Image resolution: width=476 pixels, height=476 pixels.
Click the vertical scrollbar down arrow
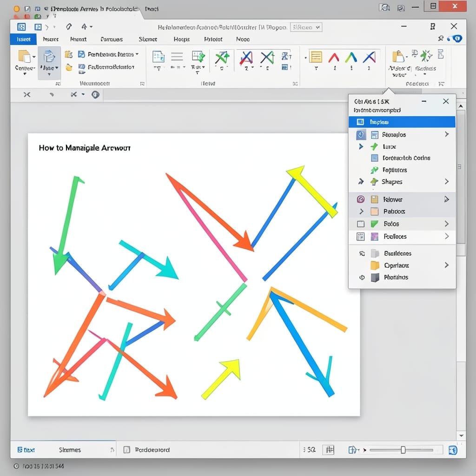tap(461, 436)
